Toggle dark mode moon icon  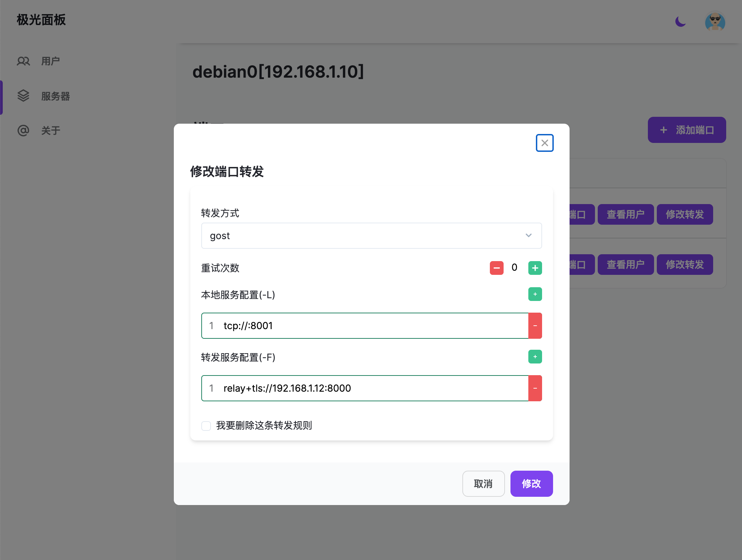tap(680, 22)
